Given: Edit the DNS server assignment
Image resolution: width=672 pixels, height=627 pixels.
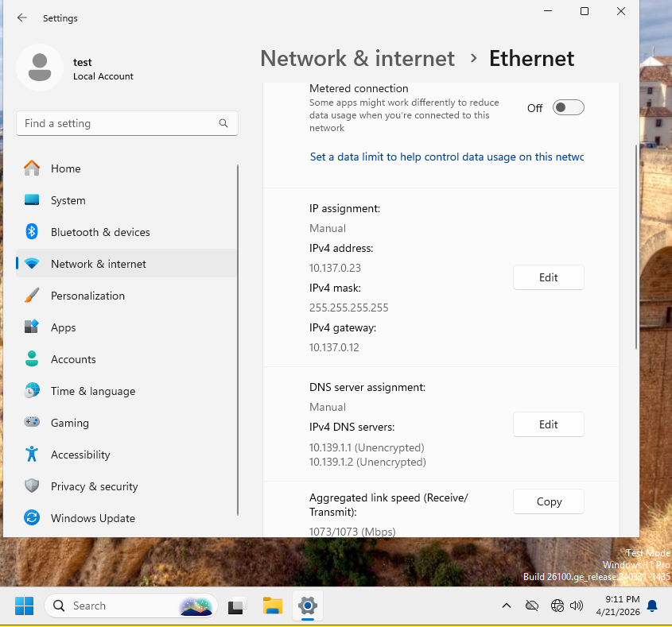Looking at the screenshot, I should [x=548, y=424].
